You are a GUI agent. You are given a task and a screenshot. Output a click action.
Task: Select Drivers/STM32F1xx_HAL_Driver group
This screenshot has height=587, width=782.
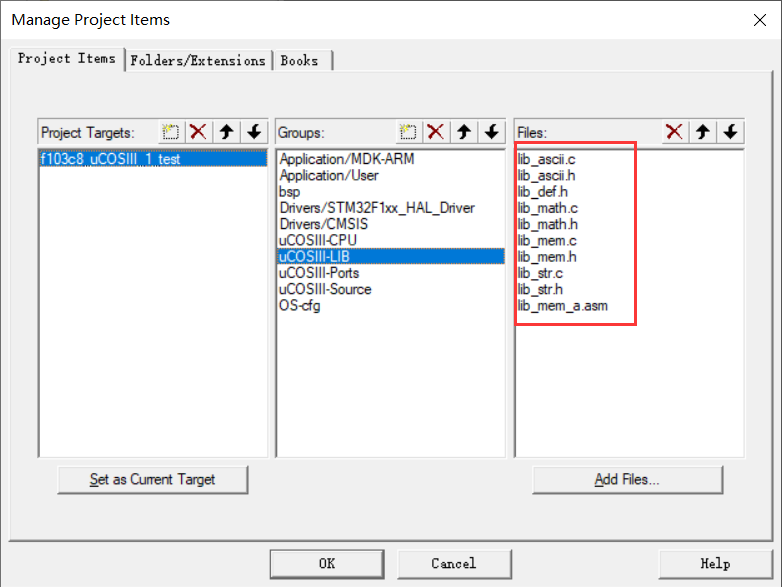point(391,208)
